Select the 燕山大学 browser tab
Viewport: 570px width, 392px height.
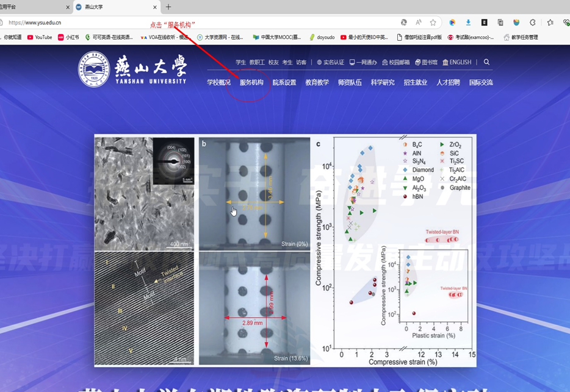tap(117, 7)
